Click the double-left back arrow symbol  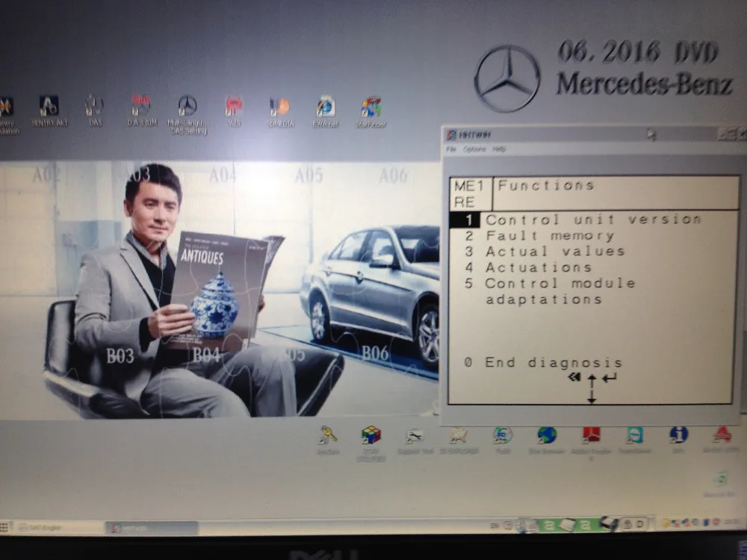point(574,377)
